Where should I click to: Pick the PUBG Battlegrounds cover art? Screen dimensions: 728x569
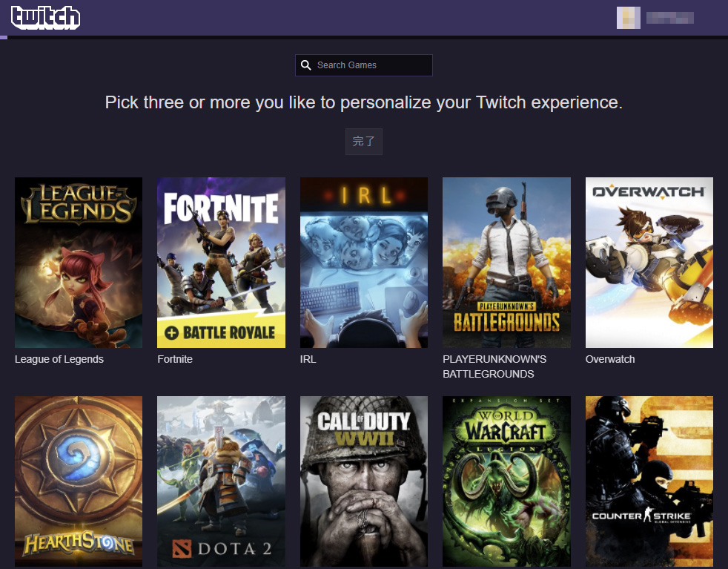[506, 263]
